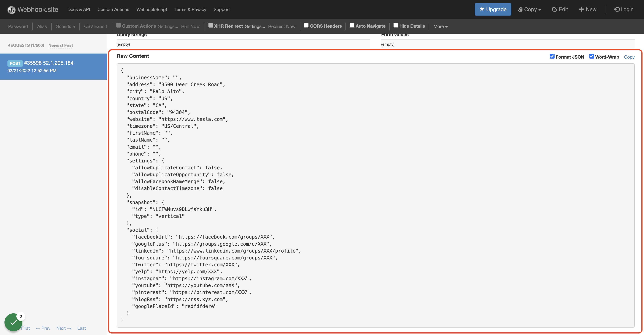The image size is (644, 335).
Task: Toggle the Custom Actions checkbox
Action: click(119, 25)
